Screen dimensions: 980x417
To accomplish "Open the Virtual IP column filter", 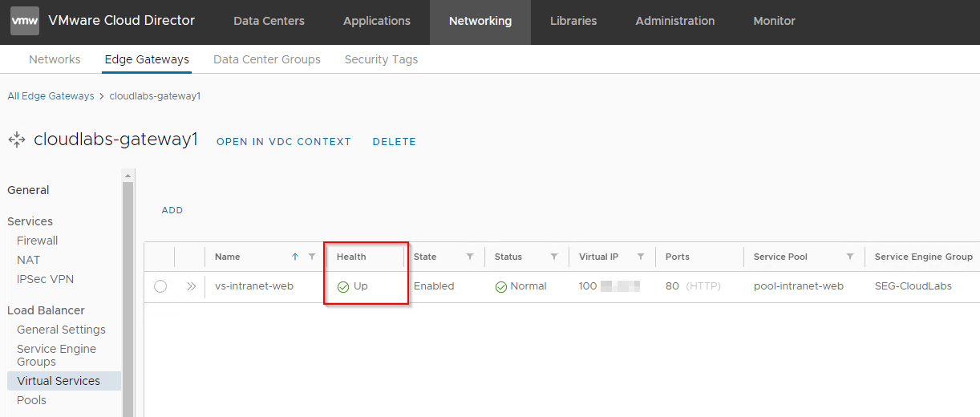I will [641, 257].
